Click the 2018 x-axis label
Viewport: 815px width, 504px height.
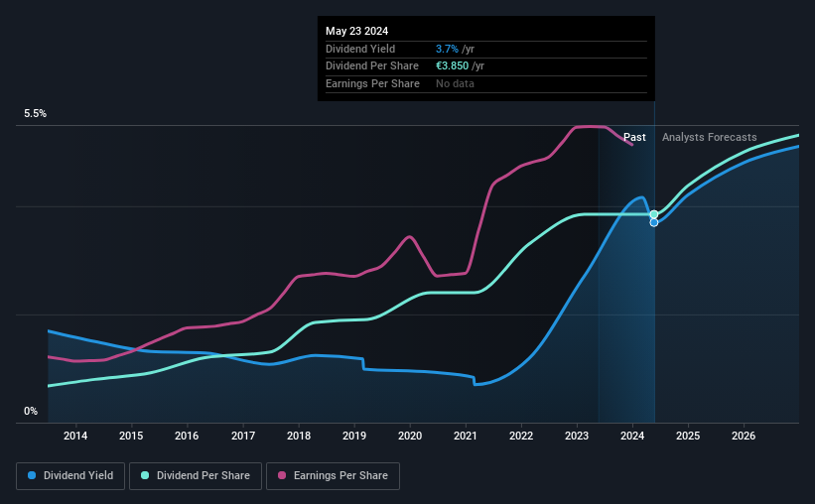point(299,436)
